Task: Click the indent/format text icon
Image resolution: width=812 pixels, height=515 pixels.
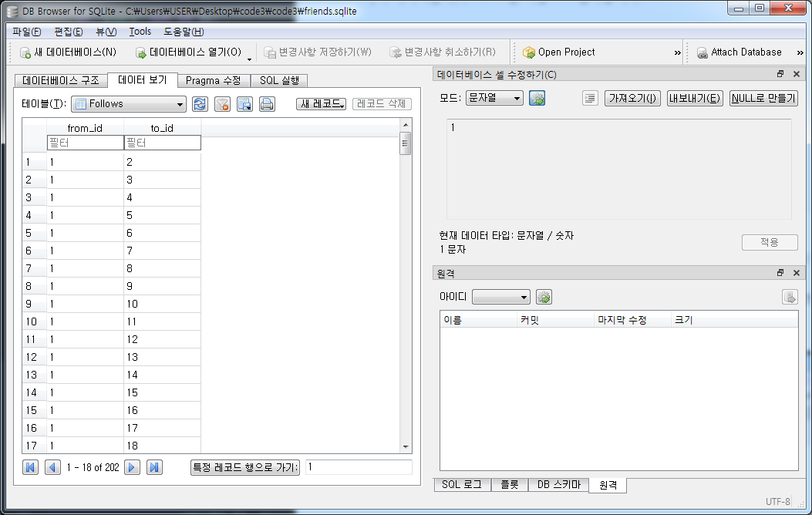Action: (x=590, y=98)
